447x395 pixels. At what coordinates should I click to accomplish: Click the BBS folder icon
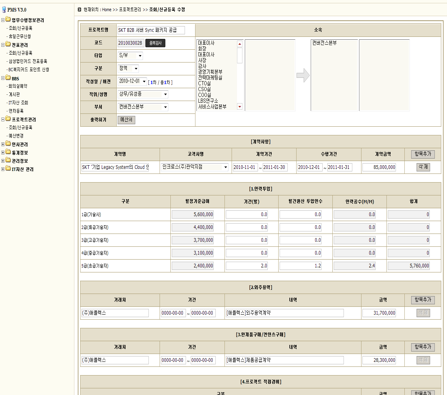pyautogui.click(x=8, y=78)
